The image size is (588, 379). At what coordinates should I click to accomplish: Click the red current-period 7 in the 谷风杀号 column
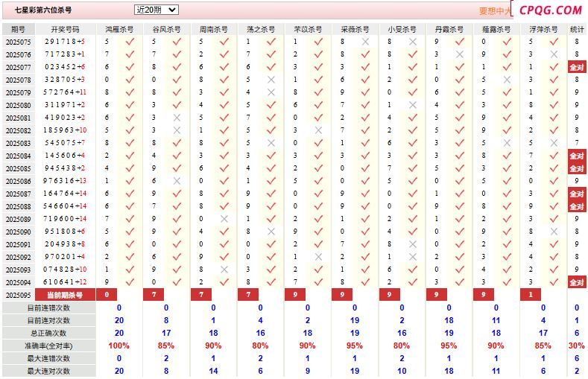(154, 295)
